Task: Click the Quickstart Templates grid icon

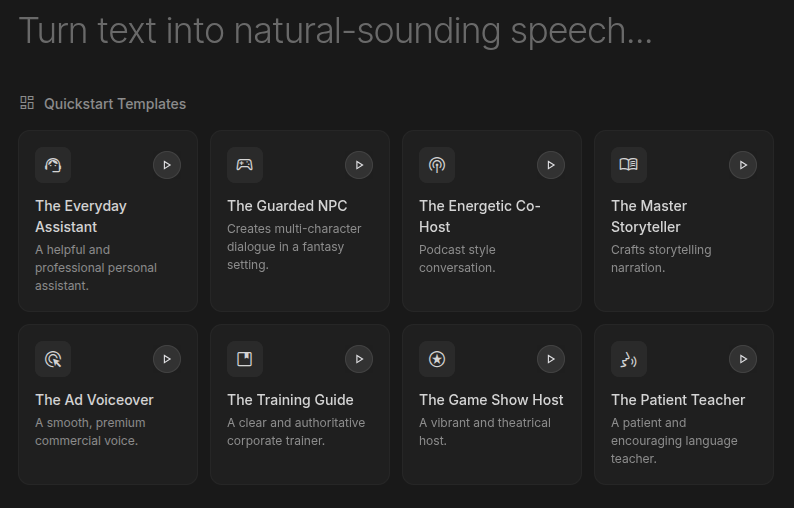Action: [27, 103]
